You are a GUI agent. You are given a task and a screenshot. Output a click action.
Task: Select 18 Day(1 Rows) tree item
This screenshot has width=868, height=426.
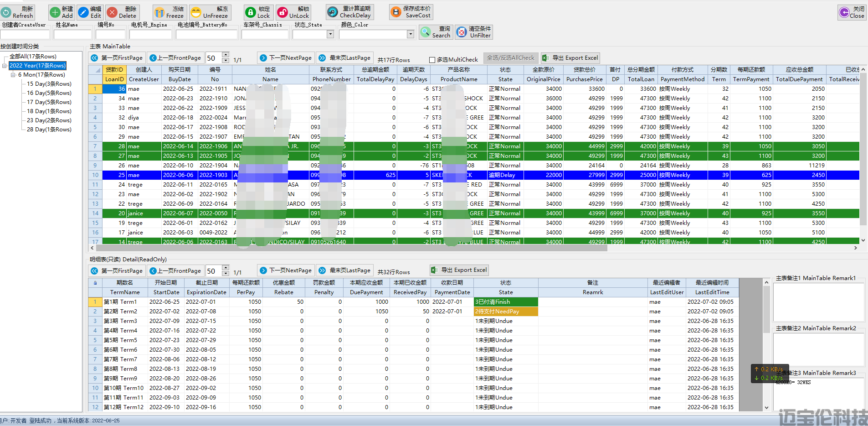coord(49,111)
